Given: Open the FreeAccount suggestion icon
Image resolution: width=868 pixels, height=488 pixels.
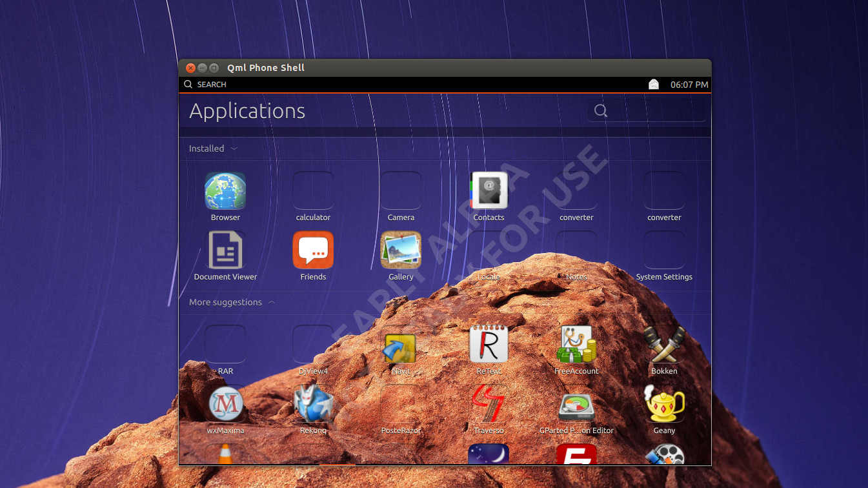Looking at the screenshot, I should pyautogui.click(x=576, y=345).
